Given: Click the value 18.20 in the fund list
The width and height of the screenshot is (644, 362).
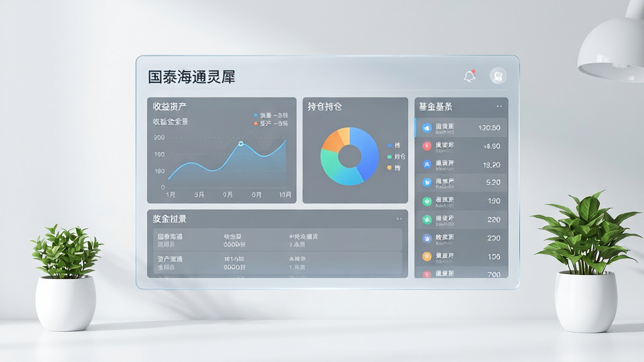Looking at the screenshot, I should (492, 165).
